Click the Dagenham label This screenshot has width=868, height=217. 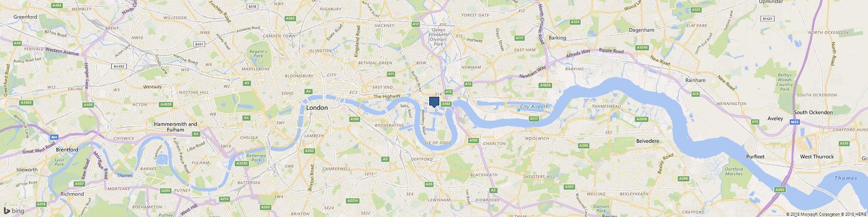(x=642, y=30)
